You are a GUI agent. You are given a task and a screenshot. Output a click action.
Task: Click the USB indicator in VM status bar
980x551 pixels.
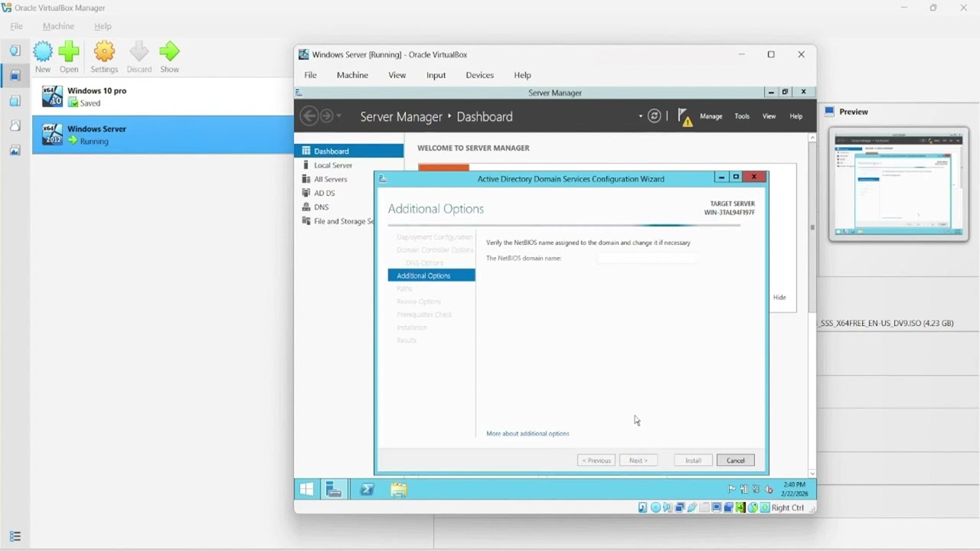(x=692, y=507)
